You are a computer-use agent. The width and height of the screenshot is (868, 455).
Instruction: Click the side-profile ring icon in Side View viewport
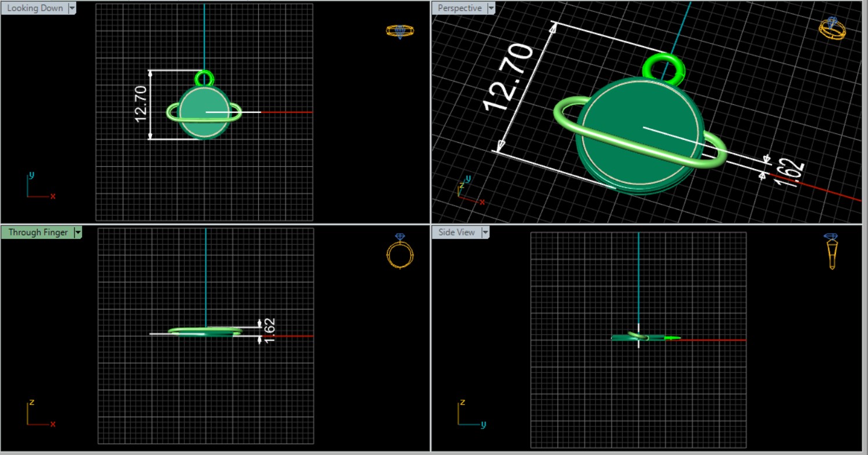(832, 251)
